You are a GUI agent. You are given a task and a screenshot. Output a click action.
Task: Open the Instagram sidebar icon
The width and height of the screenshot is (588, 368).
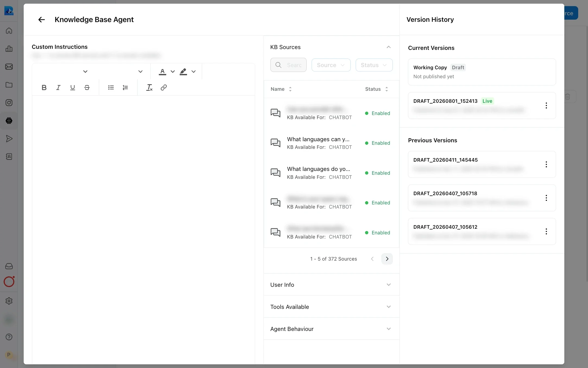9,103
